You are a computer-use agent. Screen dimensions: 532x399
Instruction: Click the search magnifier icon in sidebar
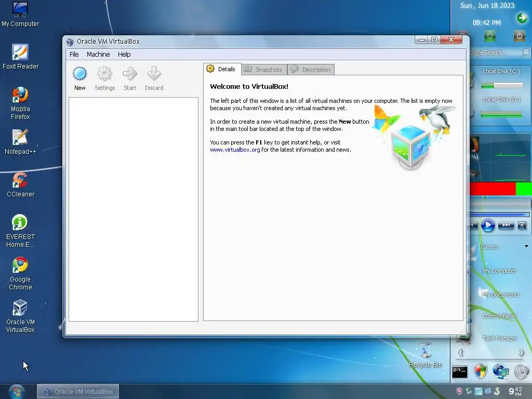(x=525, y=52)
